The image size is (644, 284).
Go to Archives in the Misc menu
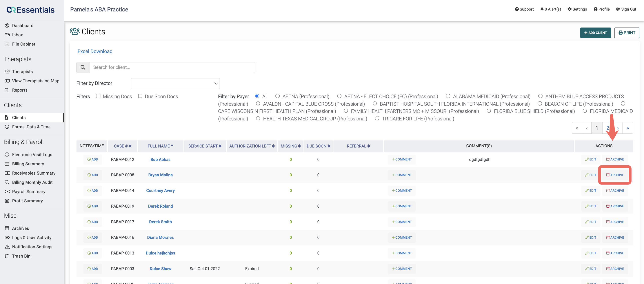(x=20, y=228)
